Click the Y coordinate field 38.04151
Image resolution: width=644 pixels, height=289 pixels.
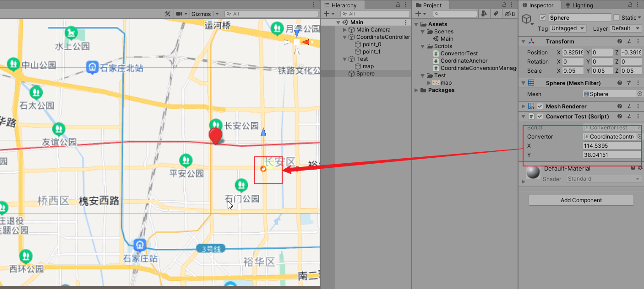point(611,155)
